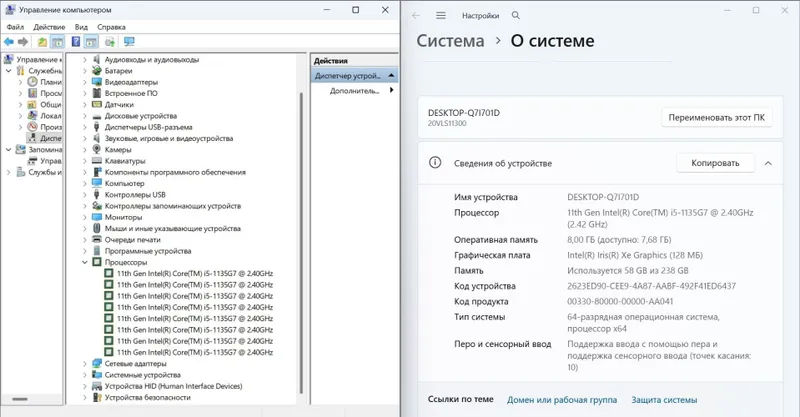Image resolution: width=800 pixels, height=417 pixels.
Task: Select the Видеоадаптеры display adapter icon
Action: (97, 82)
